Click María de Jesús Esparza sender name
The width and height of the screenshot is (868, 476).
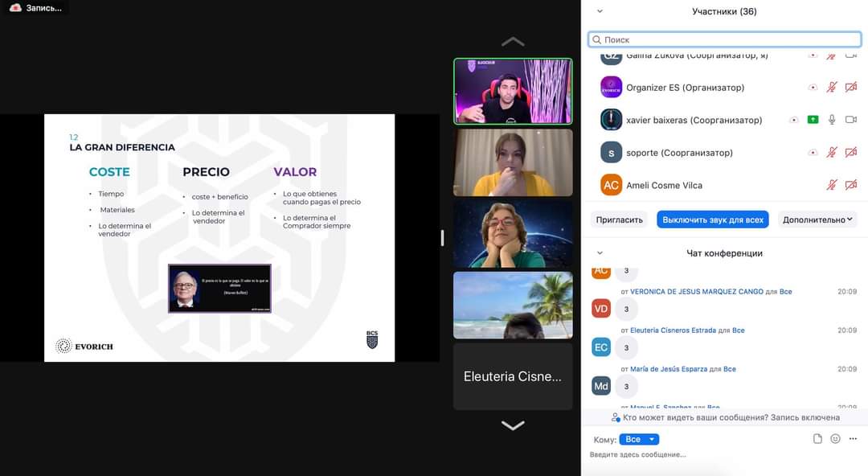[x=669, y=369]
